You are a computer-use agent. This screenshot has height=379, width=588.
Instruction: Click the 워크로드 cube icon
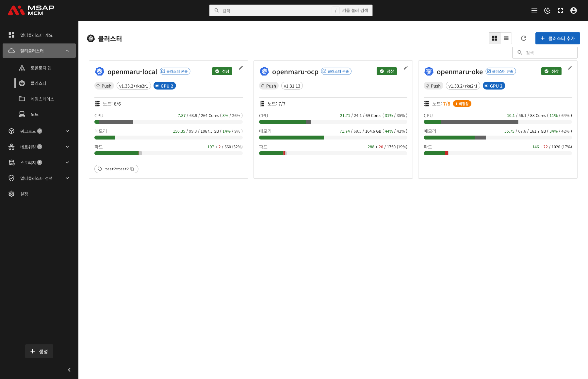[11, 131]
